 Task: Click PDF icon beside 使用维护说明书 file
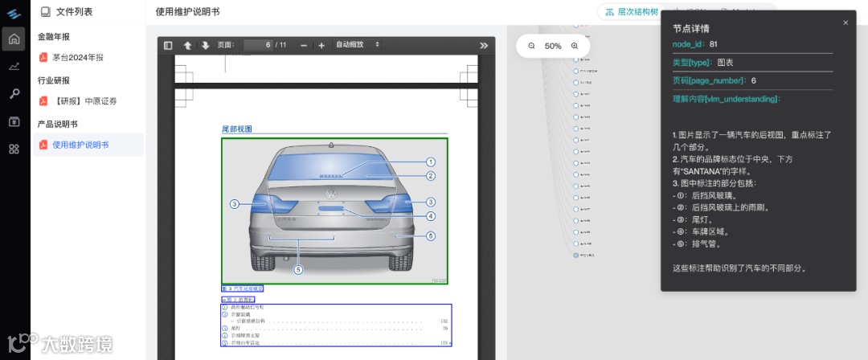click(x=43, y=145)
